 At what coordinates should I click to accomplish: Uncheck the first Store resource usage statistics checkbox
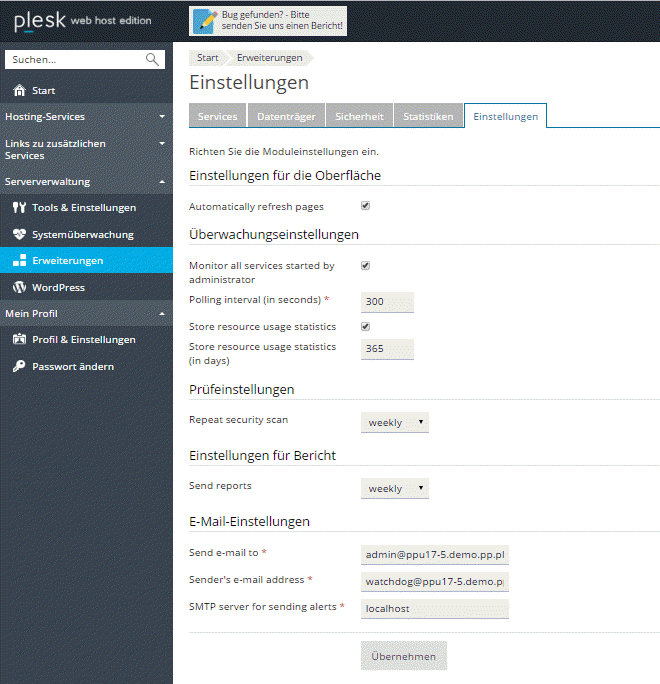[366, 326]
